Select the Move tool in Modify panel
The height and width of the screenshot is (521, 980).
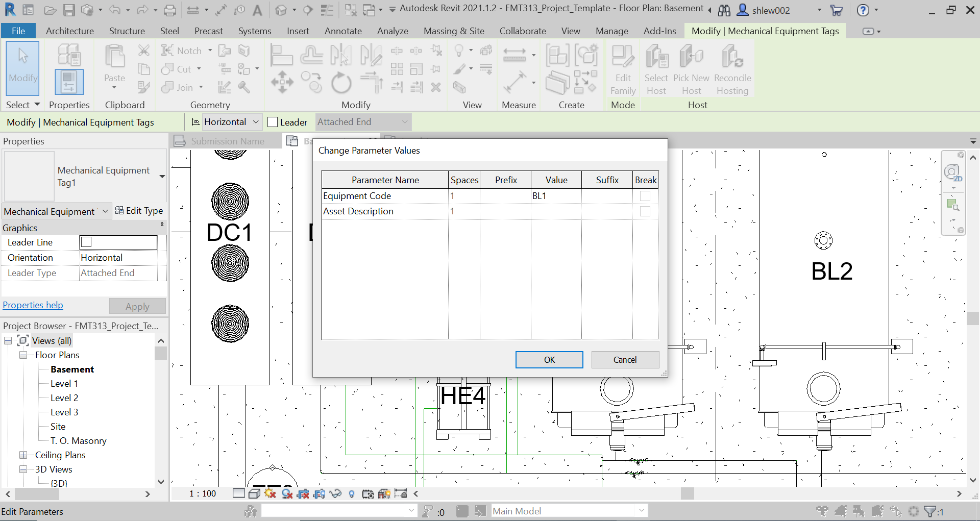point(282,82)
